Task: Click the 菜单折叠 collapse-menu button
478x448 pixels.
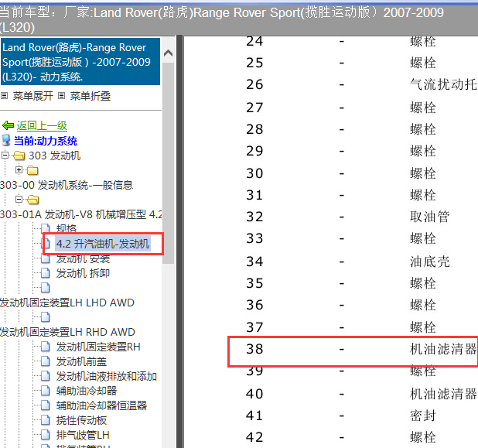Action: pos(90,96)
